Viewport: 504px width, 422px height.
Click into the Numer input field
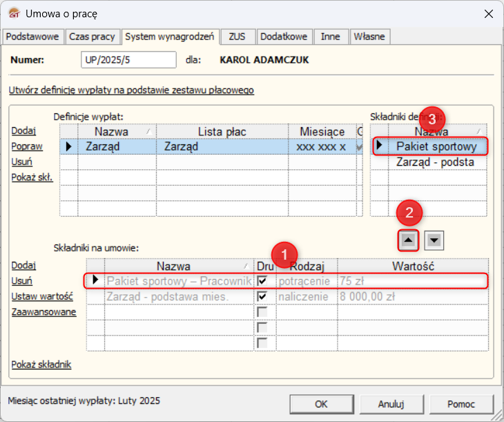pos(128,60)
